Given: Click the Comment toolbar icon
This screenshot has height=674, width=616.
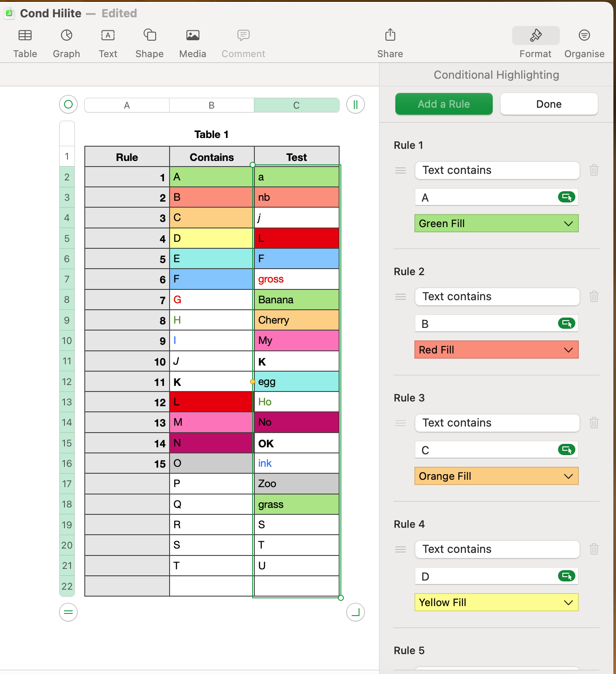Looking at the screenshot, I should pyautogui.click(x=244, y=35).
